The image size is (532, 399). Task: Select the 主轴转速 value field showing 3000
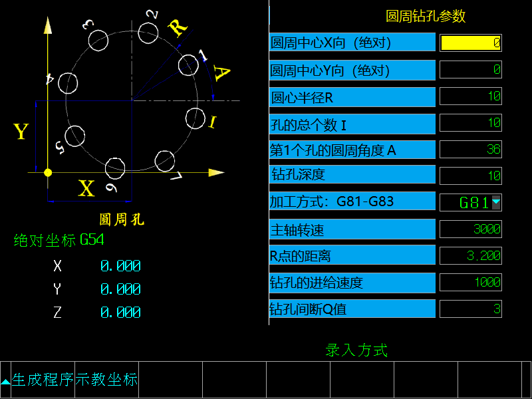tap(470, 229)
